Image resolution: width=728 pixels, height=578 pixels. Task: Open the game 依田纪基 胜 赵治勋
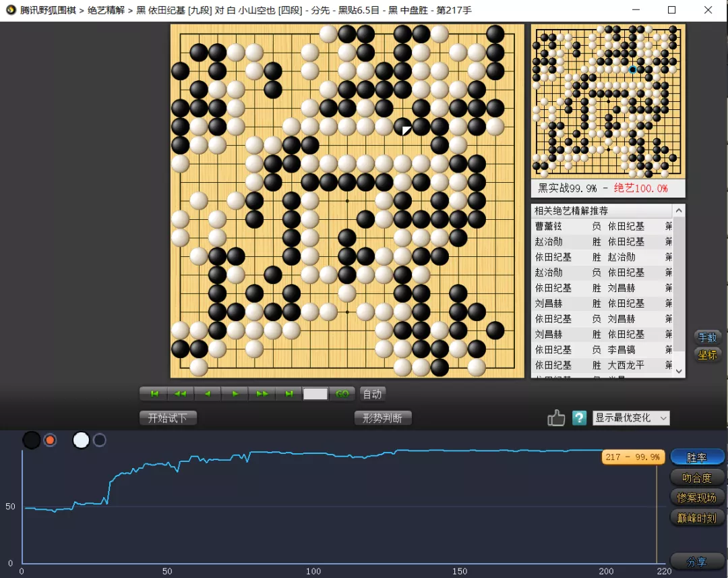[603, 257]
